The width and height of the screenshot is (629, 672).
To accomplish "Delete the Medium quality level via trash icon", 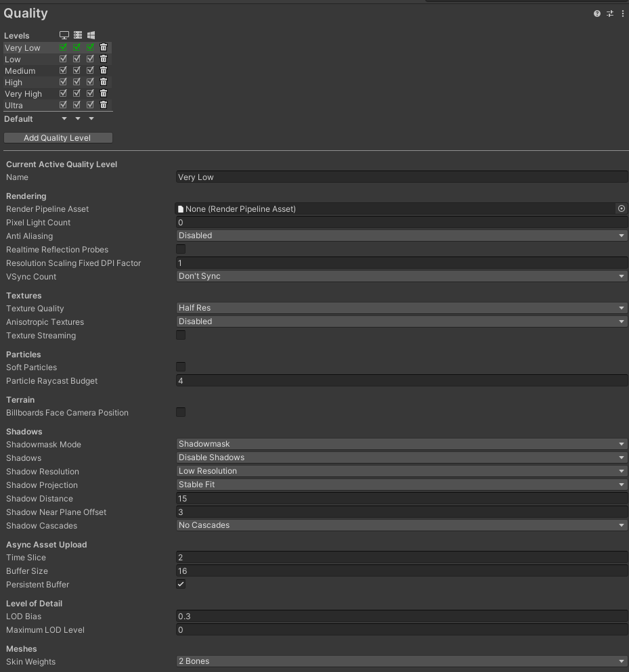I will click(x=103, y=70).
